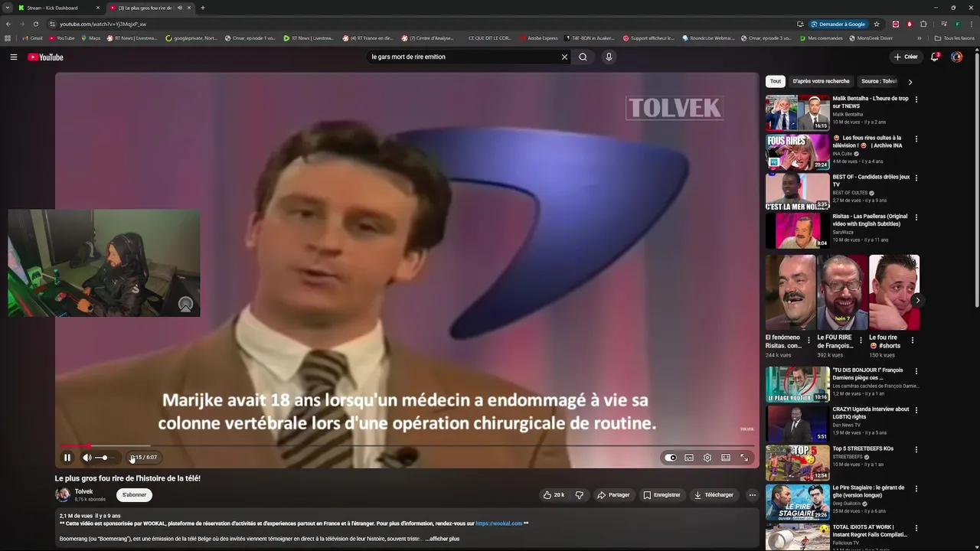Screen dimensions: 980x551
Task: Pause the video
Action: [x=67, y=458]
